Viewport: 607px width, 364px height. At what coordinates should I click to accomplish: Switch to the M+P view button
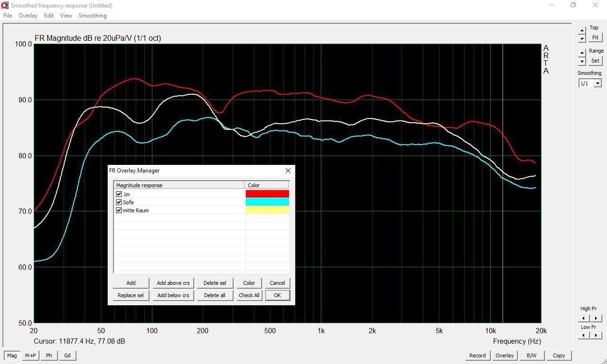(x=30, y=355)
